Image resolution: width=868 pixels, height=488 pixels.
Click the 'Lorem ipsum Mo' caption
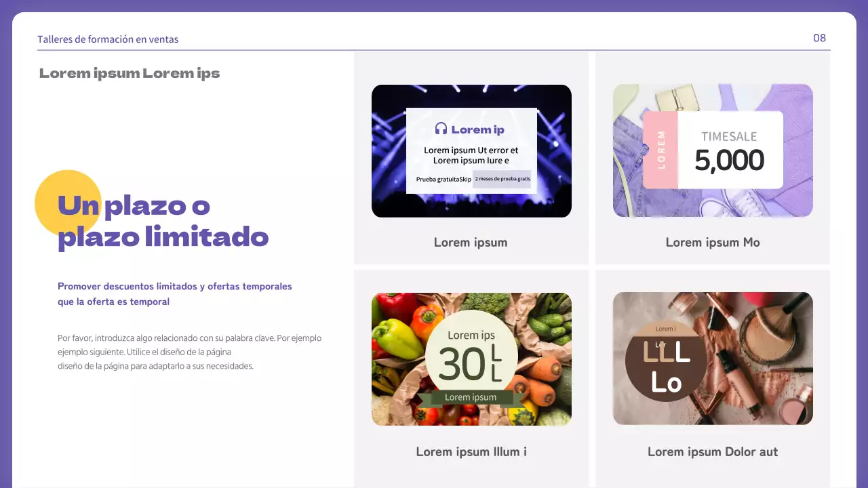(x=713, y=243)
